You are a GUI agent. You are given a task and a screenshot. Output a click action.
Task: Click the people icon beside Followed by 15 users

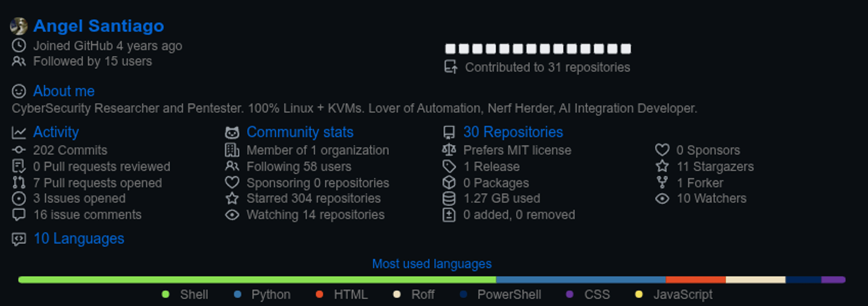click(x=19, y=61)
